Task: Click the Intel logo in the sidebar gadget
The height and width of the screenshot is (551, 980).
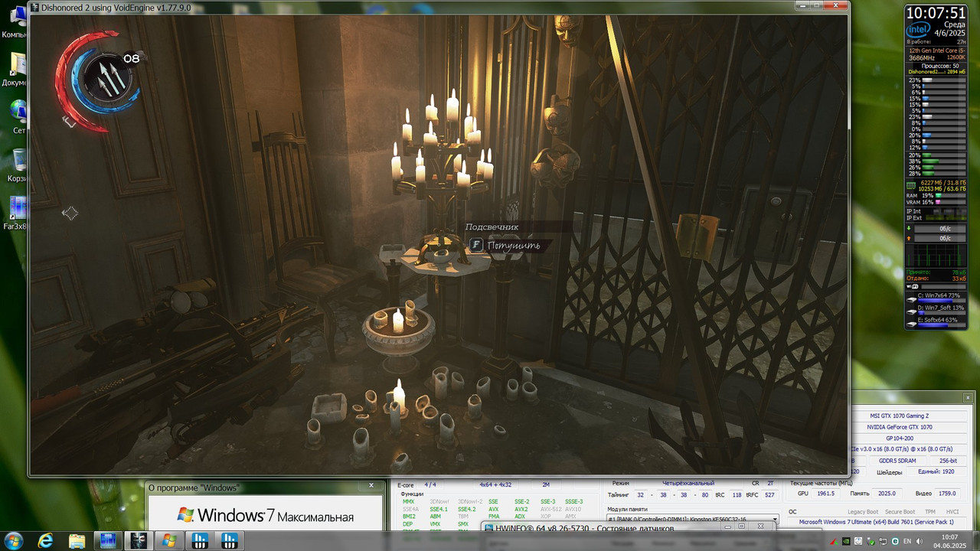Action: click(x=918, y=30)
